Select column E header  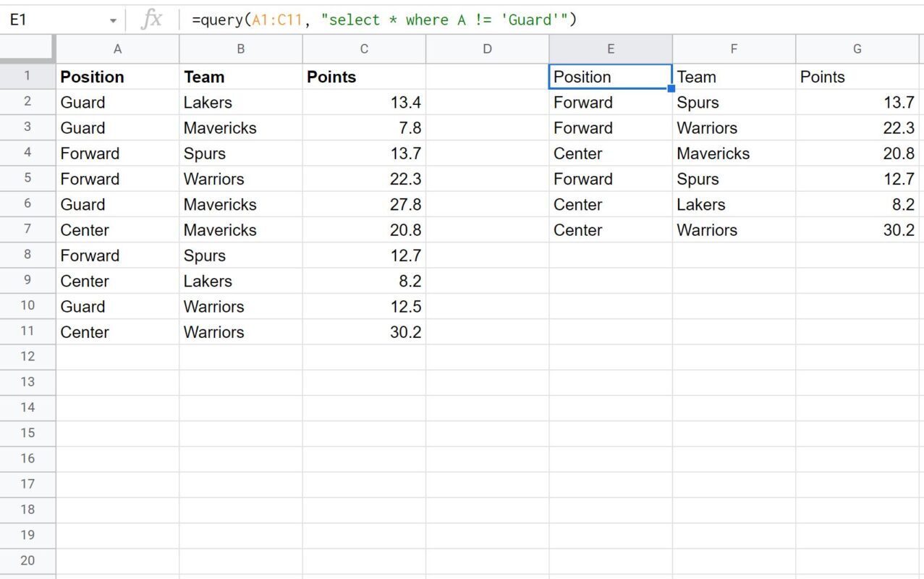611,48
